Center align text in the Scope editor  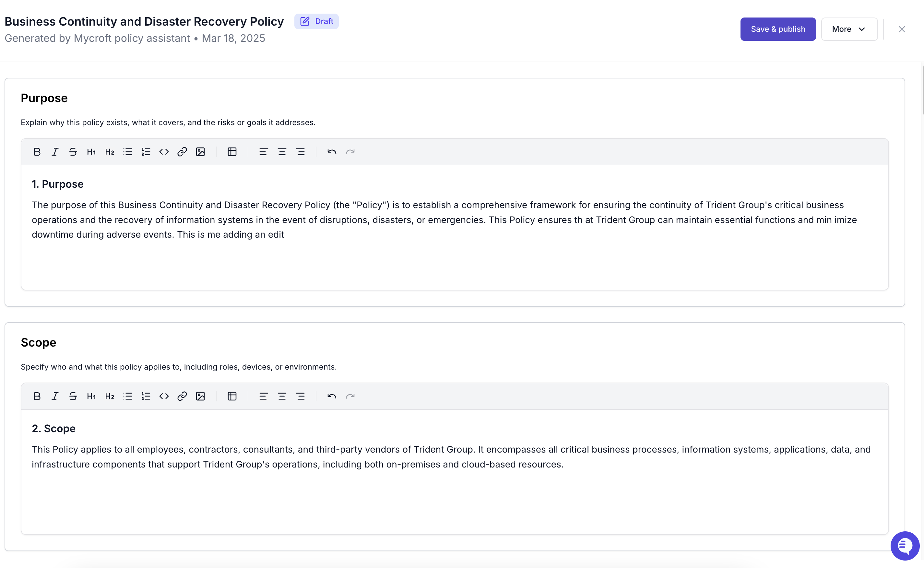[282, 396]
